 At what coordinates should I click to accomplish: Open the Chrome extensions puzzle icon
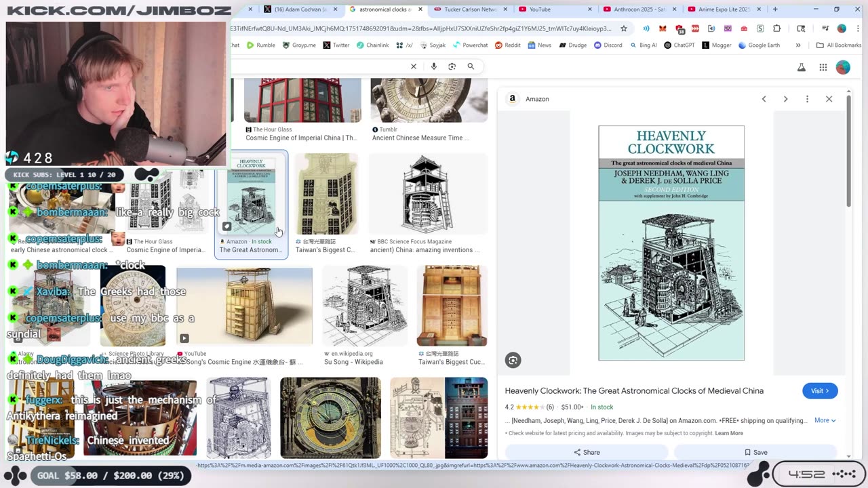[777, 28]
